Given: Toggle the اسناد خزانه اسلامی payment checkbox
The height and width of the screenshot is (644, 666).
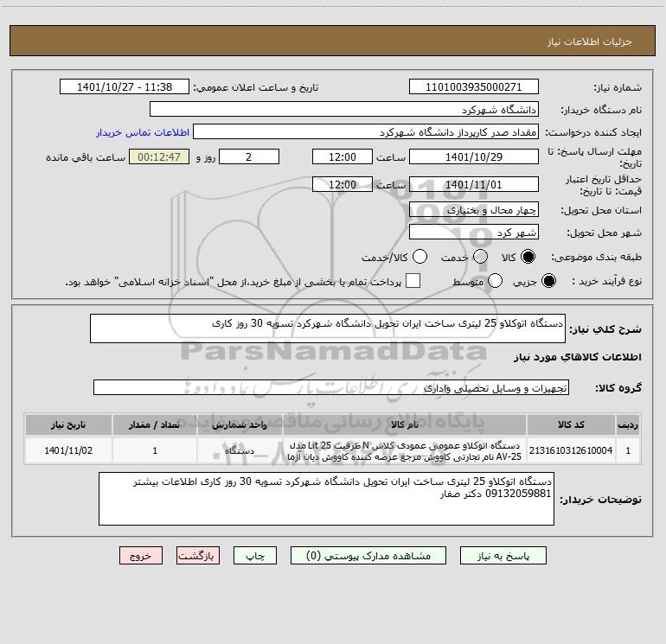Looking at the screenshot, I should [413, 281].
